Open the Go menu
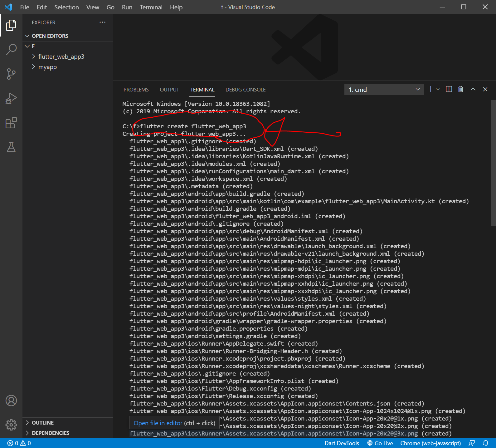 pyautogui.click(x=110, y=7)
